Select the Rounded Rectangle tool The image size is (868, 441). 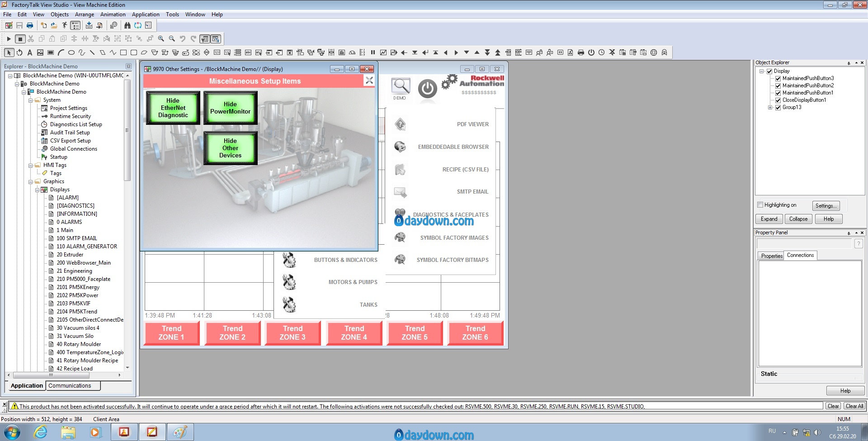pyautogui.click(x=134, y=53)
